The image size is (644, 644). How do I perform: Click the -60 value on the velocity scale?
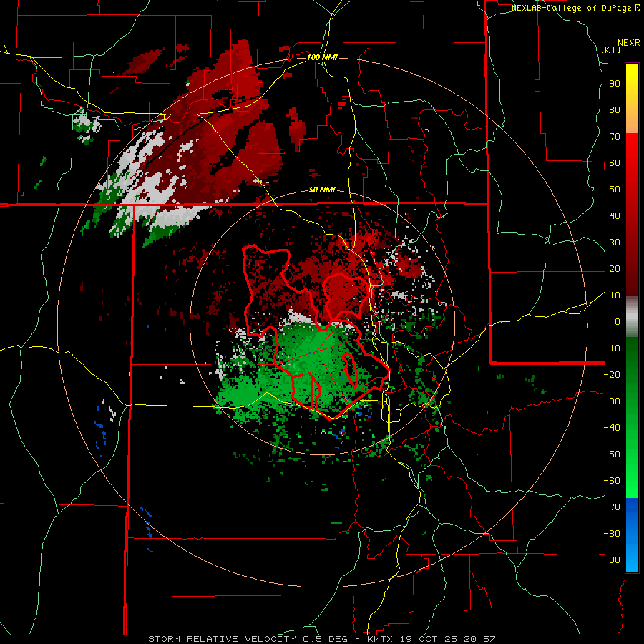612,481
